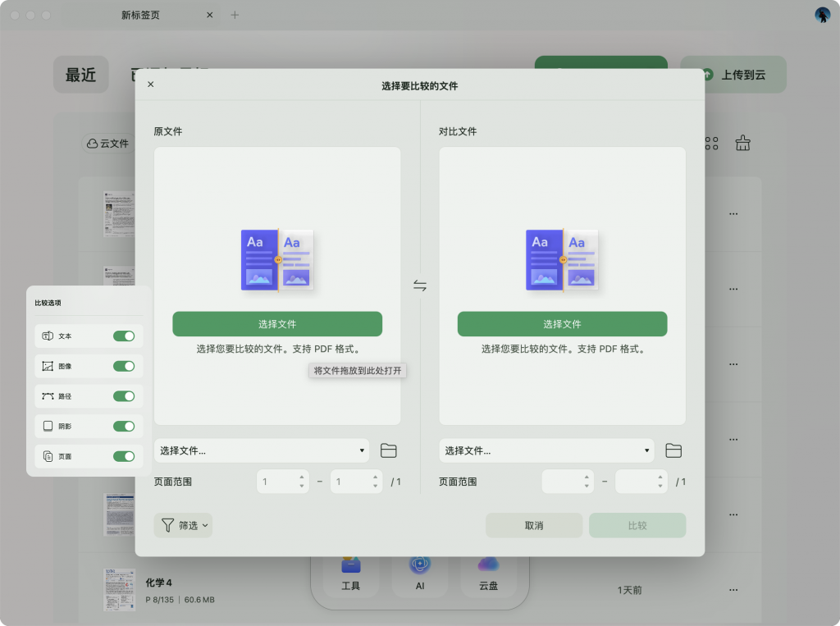The width and height of the screenshot is (840, 626).
Task: Click the image option icon
Action: point(48,366)
